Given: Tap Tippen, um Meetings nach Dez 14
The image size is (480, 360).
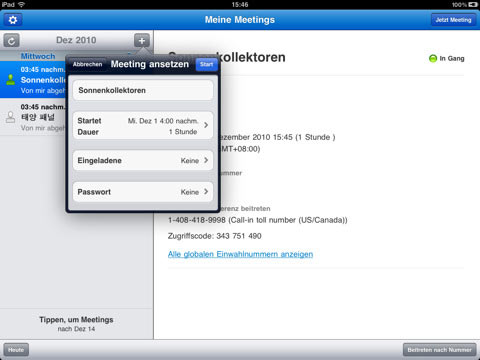Looking at the screenshot, I should click(x=76, y=324).
